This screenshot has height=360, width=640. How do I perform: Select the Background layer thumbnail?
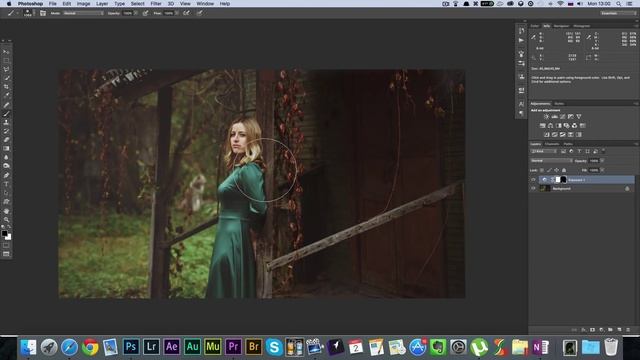click(x=544, y=189)
